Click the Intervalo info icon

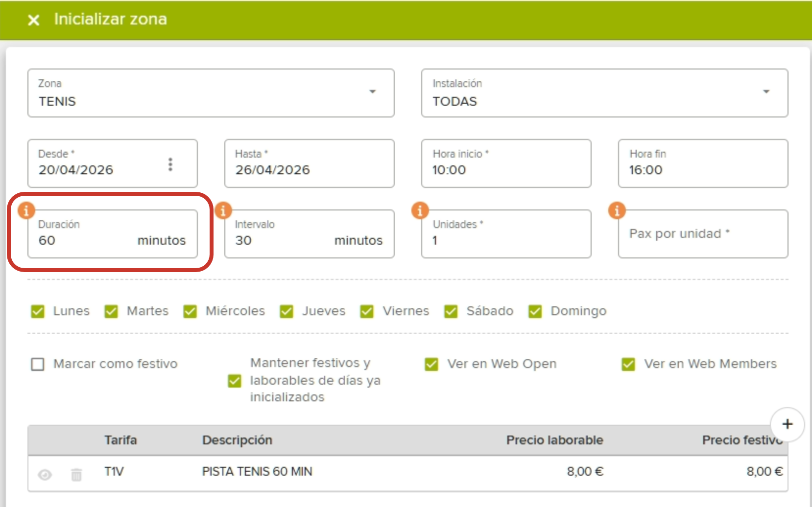(x=223, y=210)
